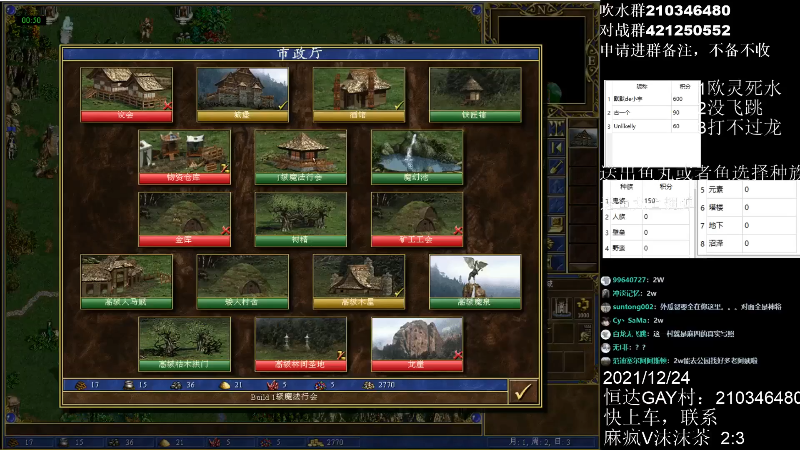Image resolution: width=800 pixels, height=450 pixels.
Task: Select the 城堡 Castle building tile
Action: coord(242,94)
